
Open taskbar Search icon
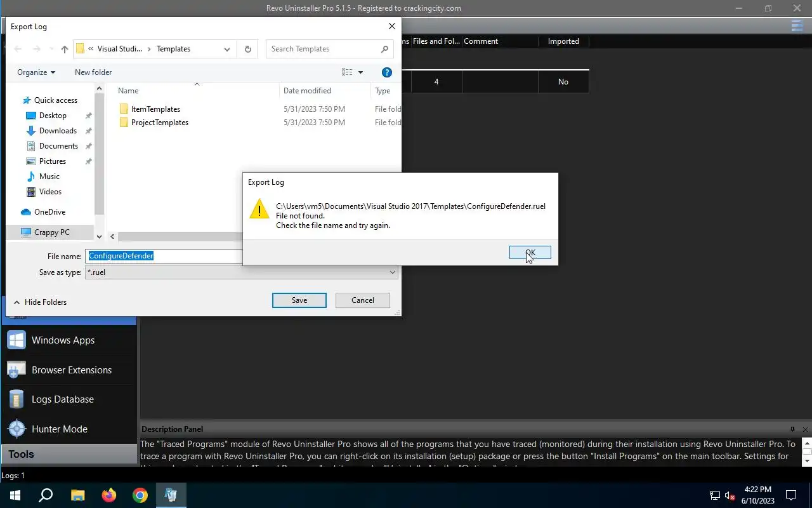[x=46, y=495]
